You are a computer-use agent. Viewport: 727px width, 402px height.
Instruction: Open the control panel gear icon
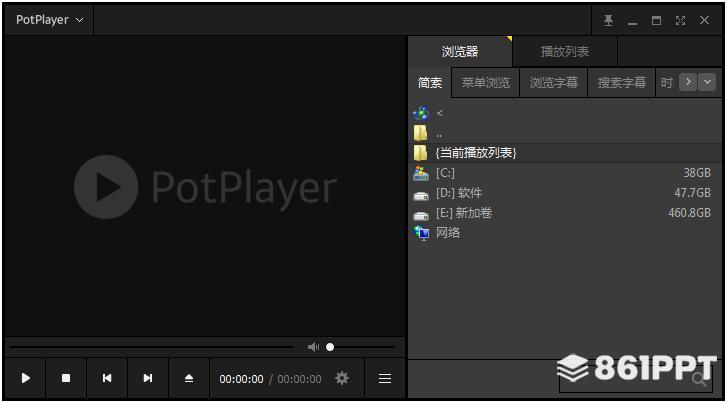342,378
